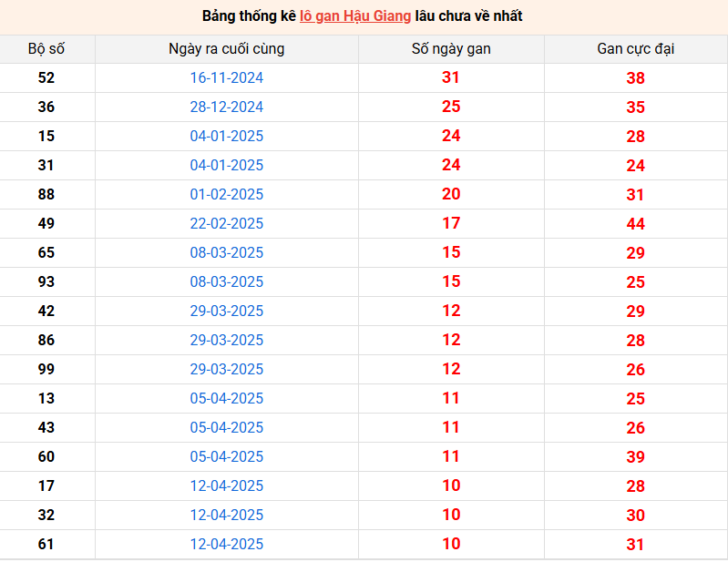Click the date in the row for 93
728x562 pixels.
click(226, 282)
